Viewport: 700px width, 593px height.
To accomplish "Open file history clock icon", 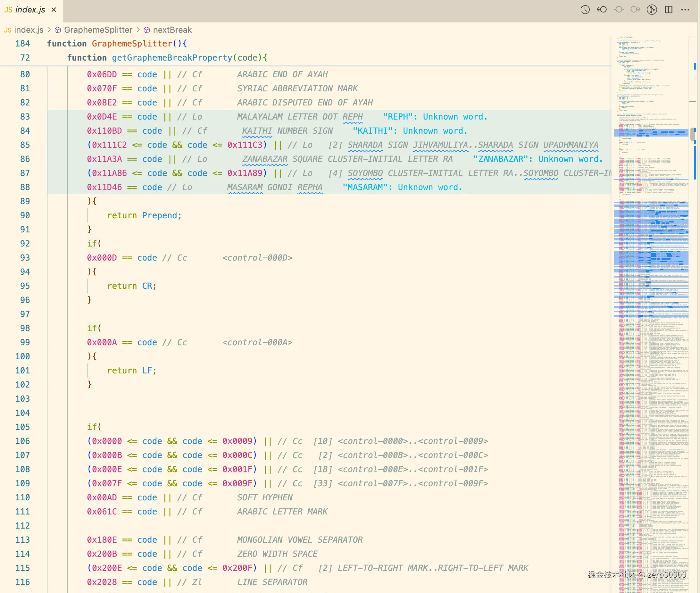I will click(x=585, y=9).
